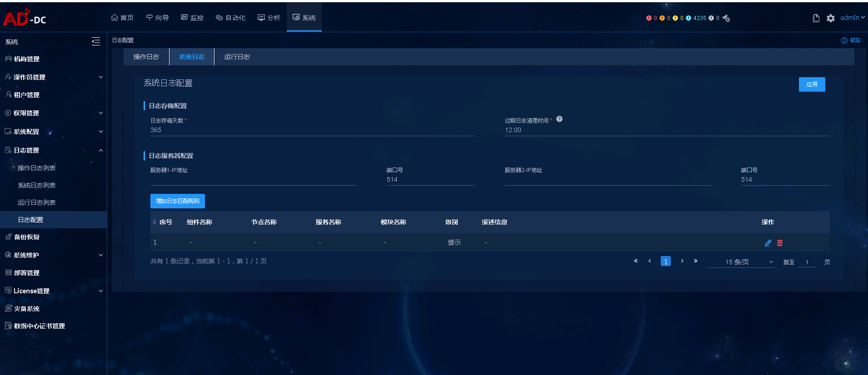Viewport: 868px width, 375px height.
Task: Click the 服务器1-IP地址 input field
Action: coord(254,180)
